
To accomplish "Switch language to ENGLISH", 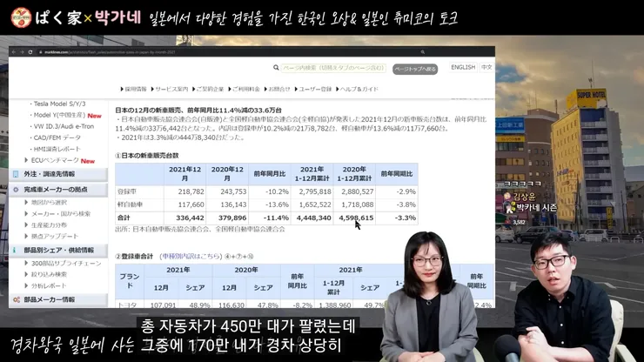I will (463, 67).
